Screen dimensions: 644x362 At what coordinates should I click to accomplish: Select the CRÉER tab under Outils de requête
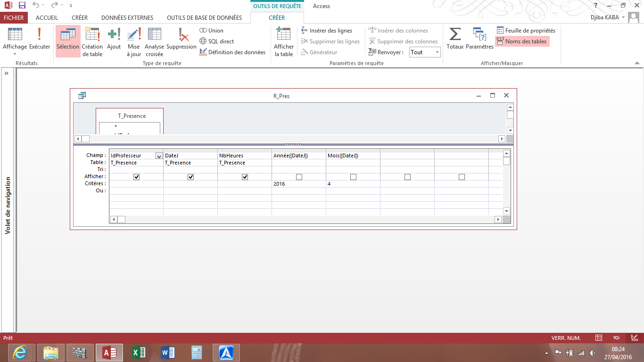277,17
